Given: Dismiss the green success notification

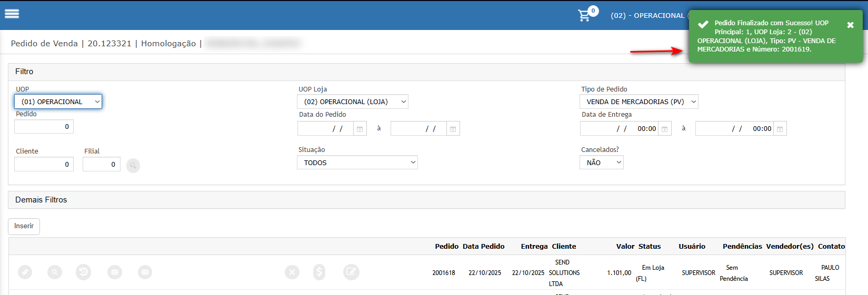Looking at the screenshot, I should pos(850,25).
